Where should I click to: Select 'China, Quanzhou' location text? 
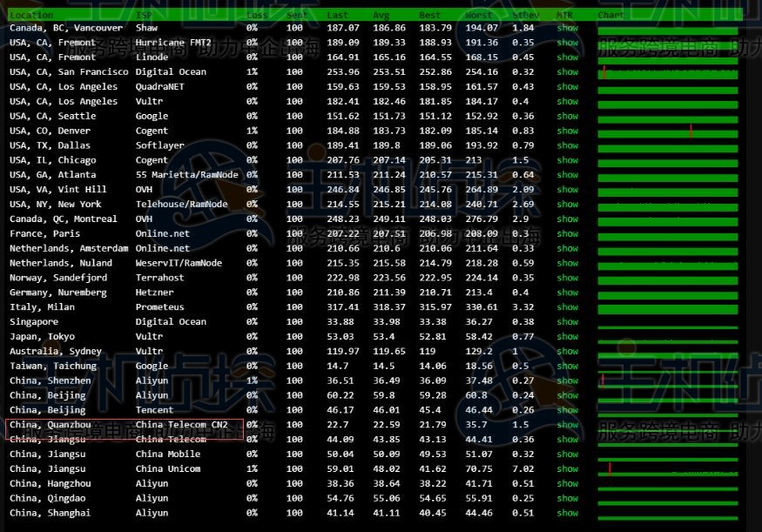(50, 424)
